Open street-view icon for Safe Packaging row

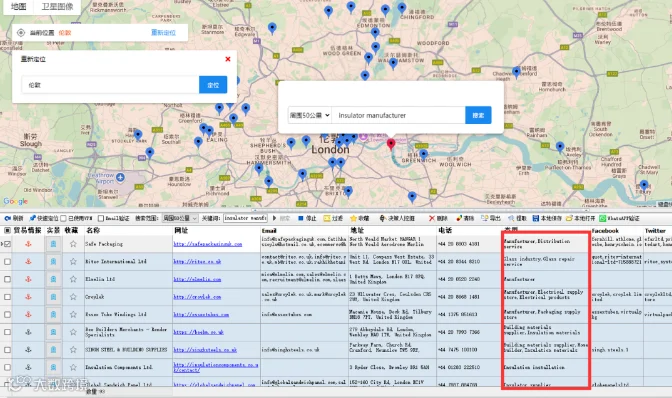[x=53, y=244]
